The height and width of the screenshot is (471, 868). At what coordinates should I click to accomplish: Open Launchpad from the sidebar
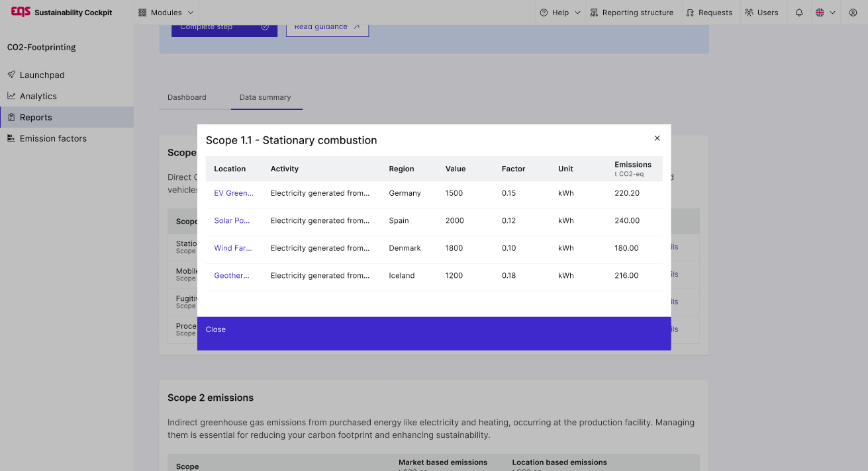pos(42,75)
